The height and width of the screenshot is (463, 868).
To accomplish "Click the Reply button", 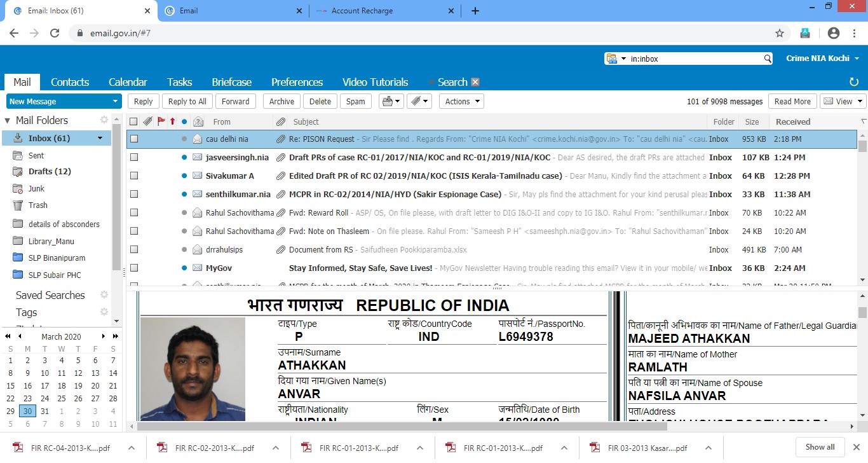I will click(x=143, y=101).
